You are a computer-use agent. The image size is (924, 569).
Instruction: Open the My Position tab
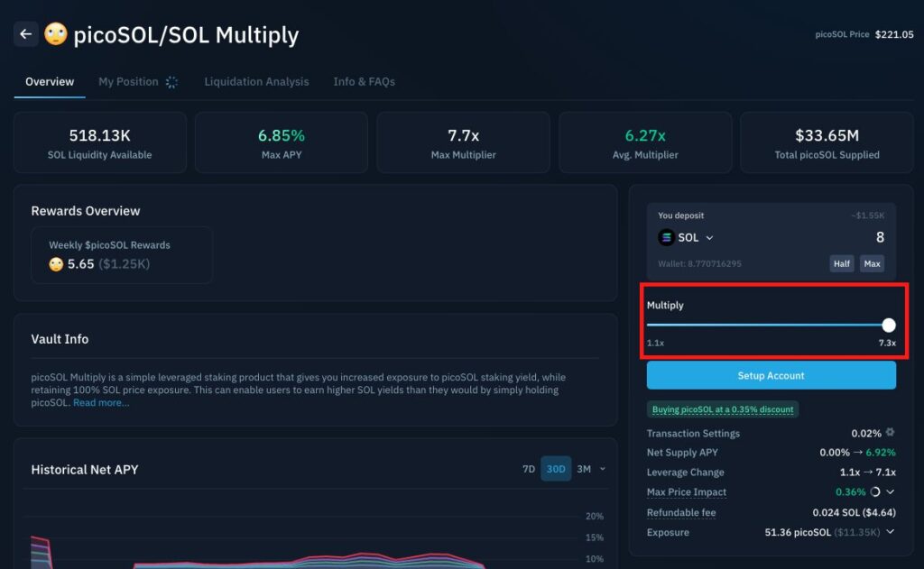[x=128, y=82]
